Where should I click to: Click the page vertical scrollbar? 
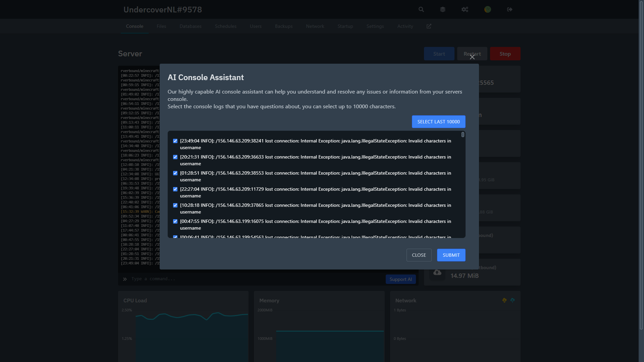click(x=641, y=166)
